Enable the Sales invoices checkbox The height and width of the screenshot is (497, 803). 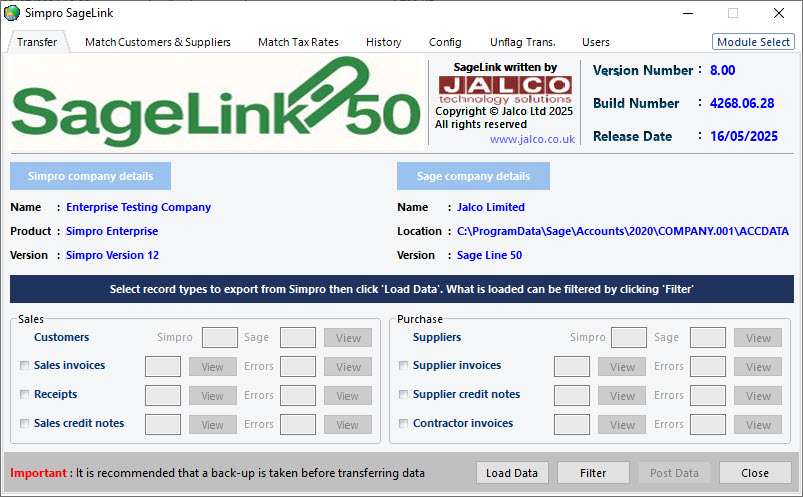tap(24, 366)
